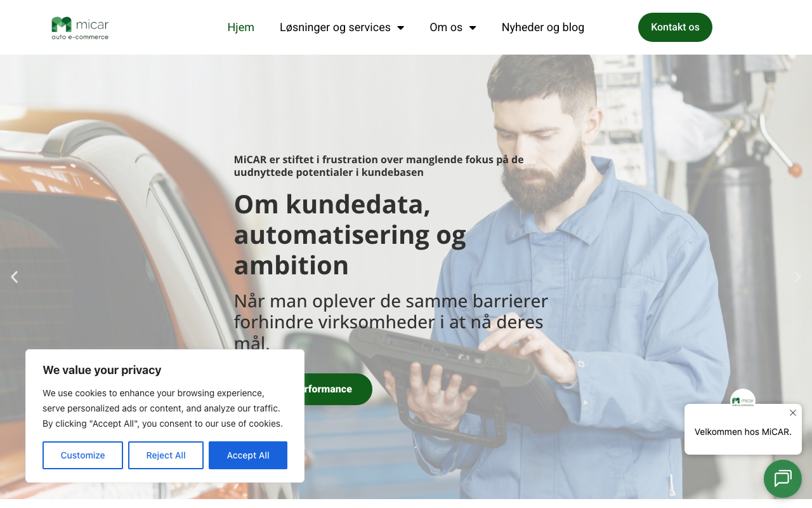Viewport: 812px width, 508px height.
Task: Select the Om os menu label
Action: pyautogui.click(x=446, y=27)
